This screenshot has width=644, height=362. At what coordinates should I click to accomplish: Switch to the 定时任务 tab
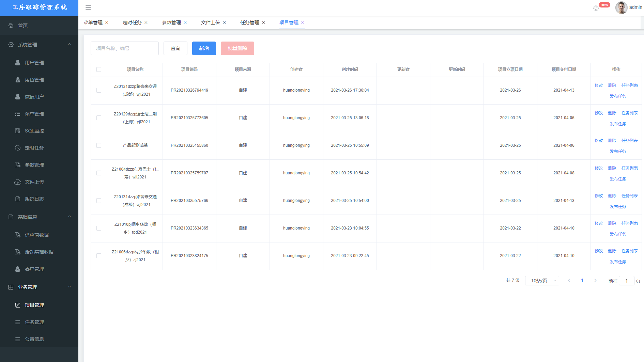tap(132, 22)
